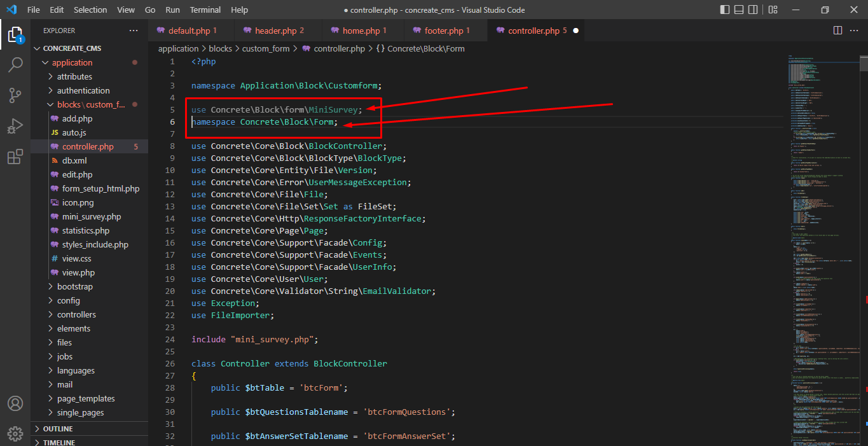Open Customize Layout icon

click(x=773, y=10)
